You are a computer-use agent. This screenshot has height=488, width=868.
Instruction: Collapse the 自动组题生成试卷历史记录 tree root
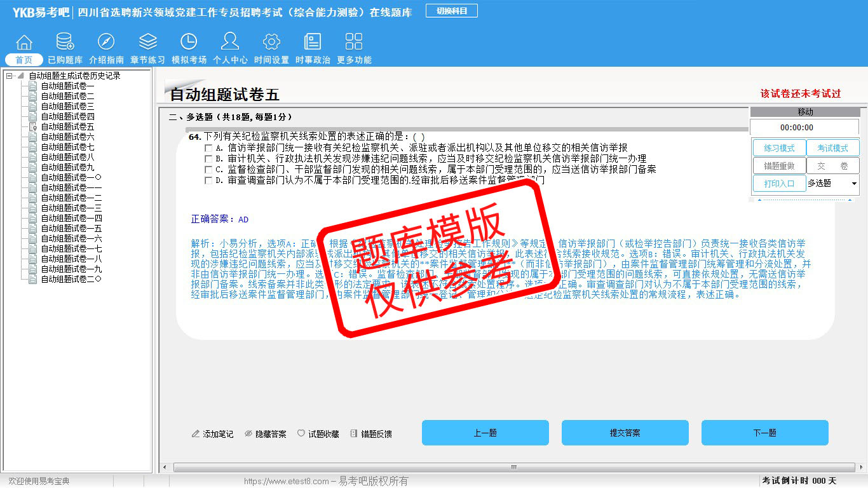(9, 76)
